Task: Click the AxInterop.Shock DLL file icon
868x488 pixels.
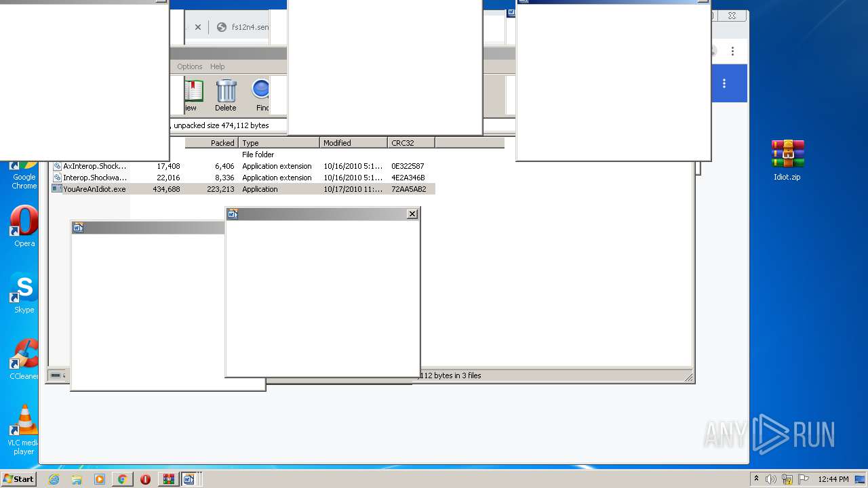Action: point(57,166)
